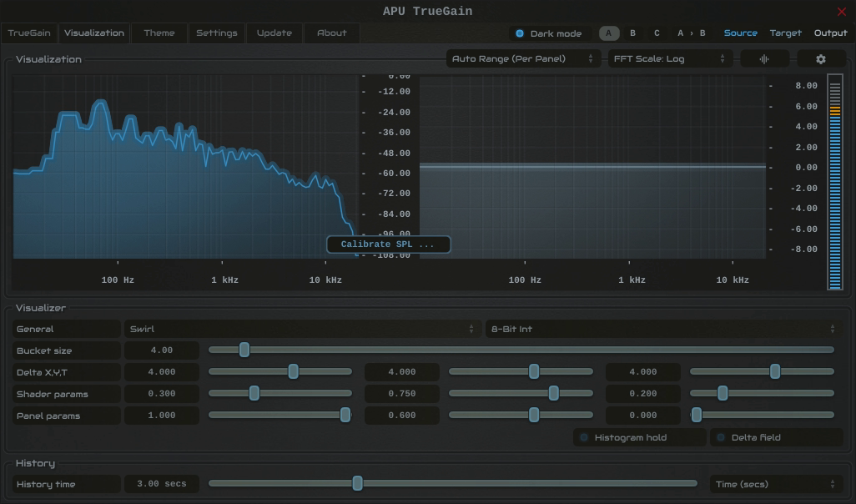The height and width of the screenshot is (504, 856).
Task: Enable Delta field option
Action: tap(776, 437)
